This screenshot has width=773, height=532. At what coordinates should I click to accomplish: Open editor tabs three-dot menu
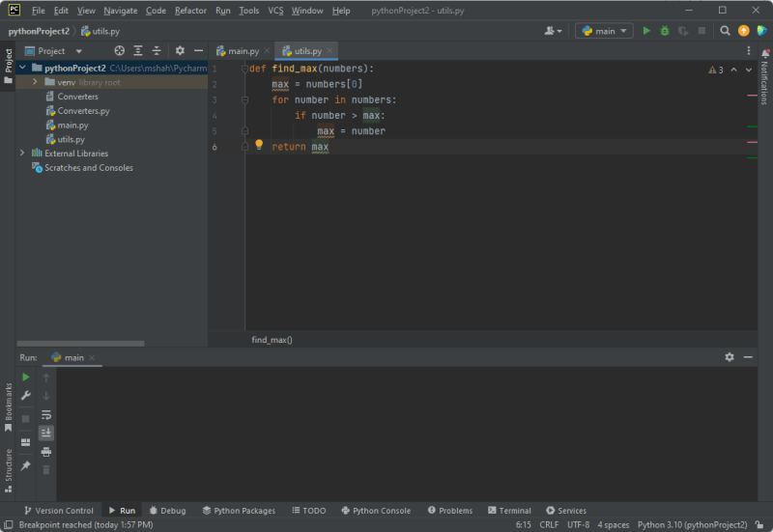tap(748, 51)
